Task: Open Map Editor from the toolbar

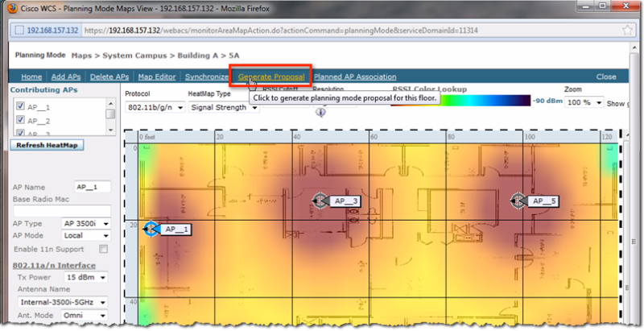Action: tap(157, 77)
